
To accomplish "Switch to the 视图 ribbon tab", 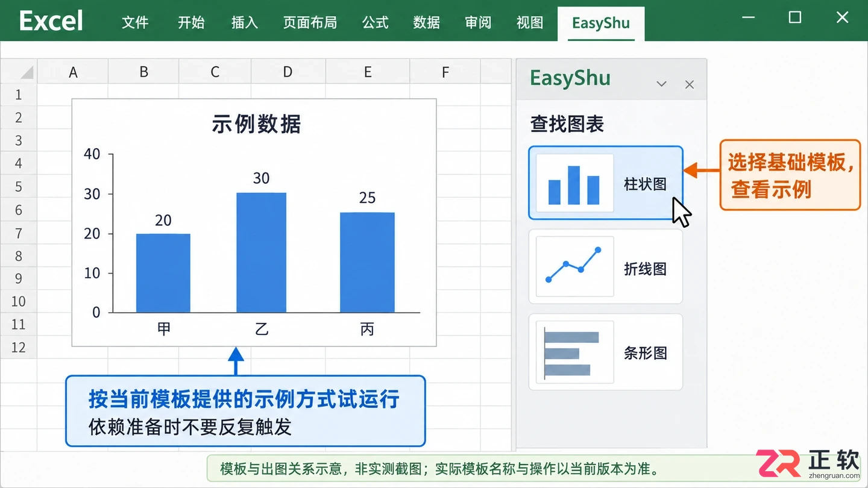I will [530, 23].
